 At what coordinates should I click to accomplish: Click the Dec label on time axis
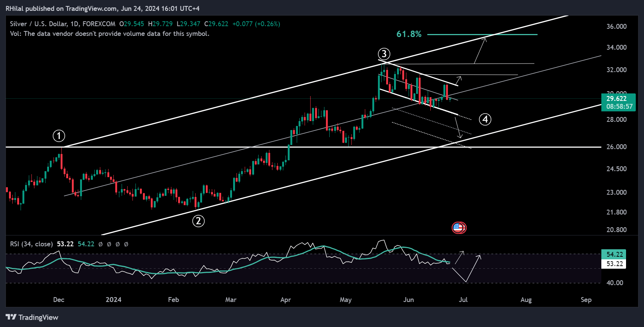(x=59, y=300)
